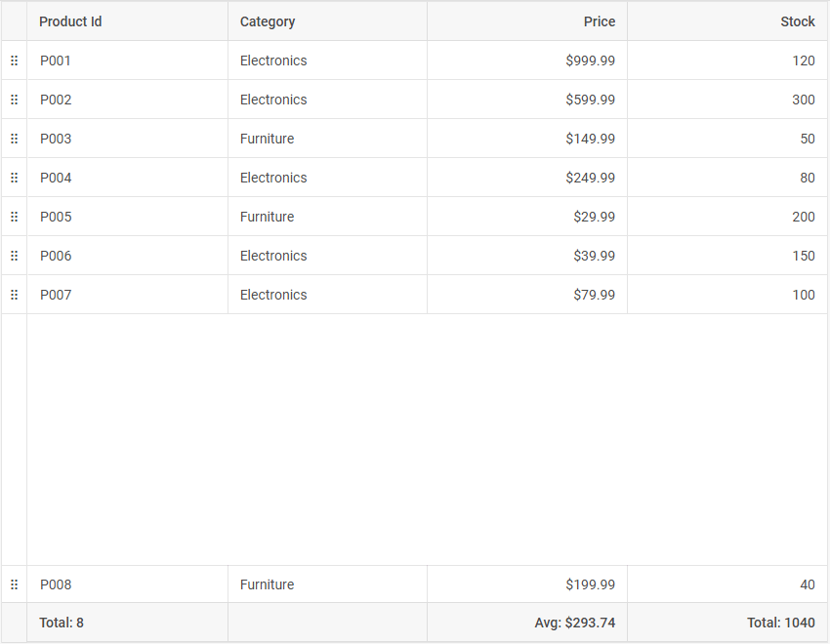Screen dimensions: 830x644
Task: Click the Avg: $293.74 footer cell
Action: pyautogui.click(x=574, y=623)
